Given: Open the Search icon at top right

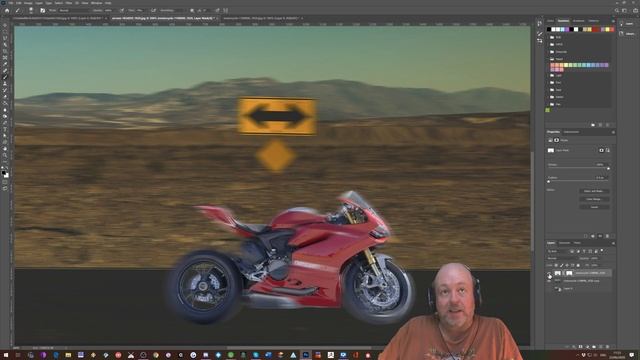Looking at the screenshot, I should coord(617,10).
